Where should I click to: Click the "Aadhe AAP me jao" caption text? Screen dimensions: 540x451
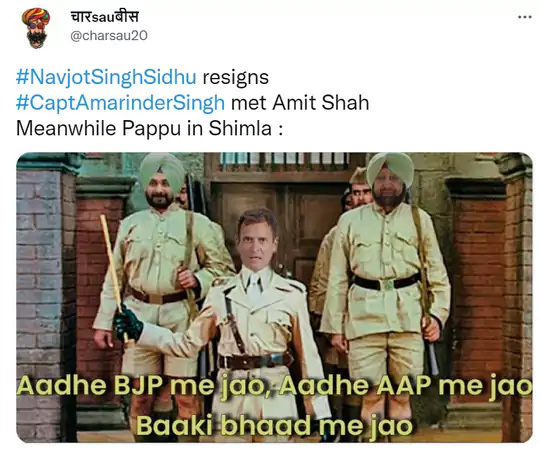[405, 386]
